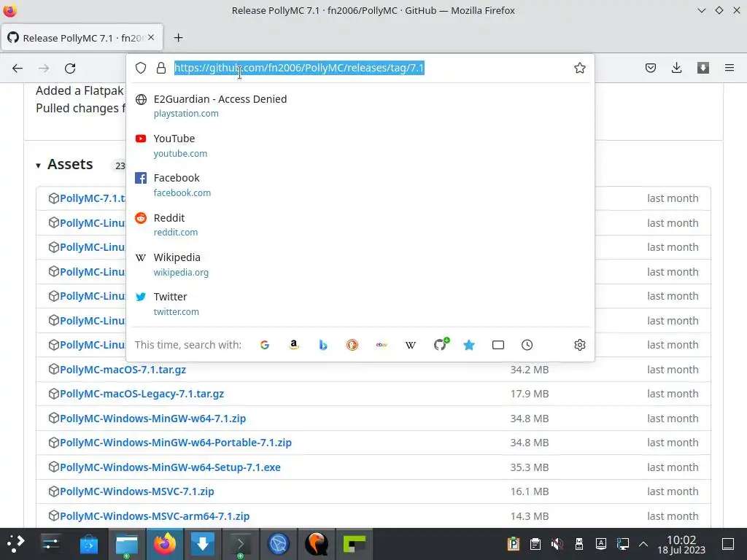Save page to Pocket
This screenshot has height=560, width=747.
point(650,68)
